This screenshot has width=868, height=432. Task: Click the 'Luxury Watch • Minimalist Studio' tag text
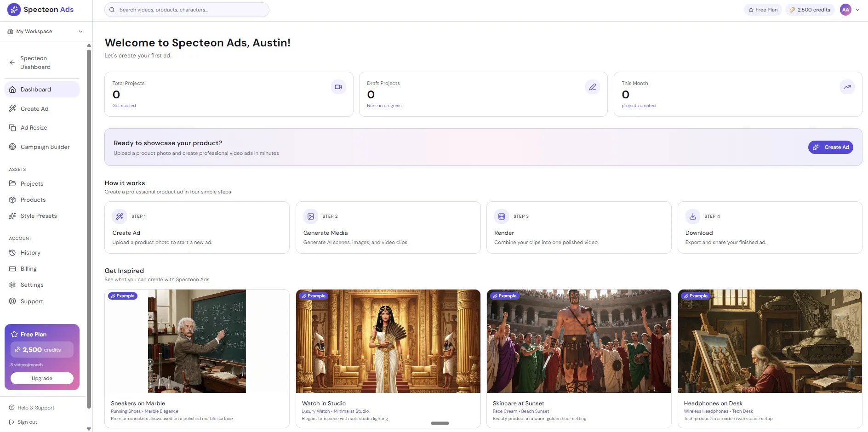point(335,412)
